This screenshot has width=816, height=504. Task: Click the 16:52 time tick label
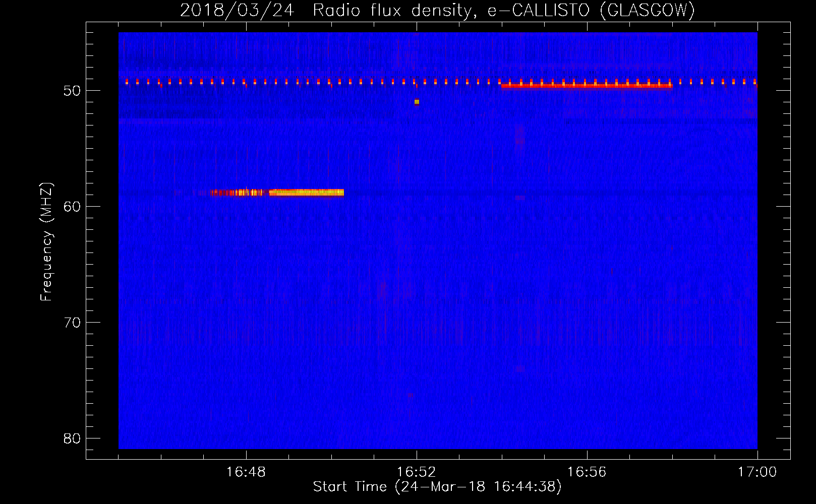click(x=417, y=472)
